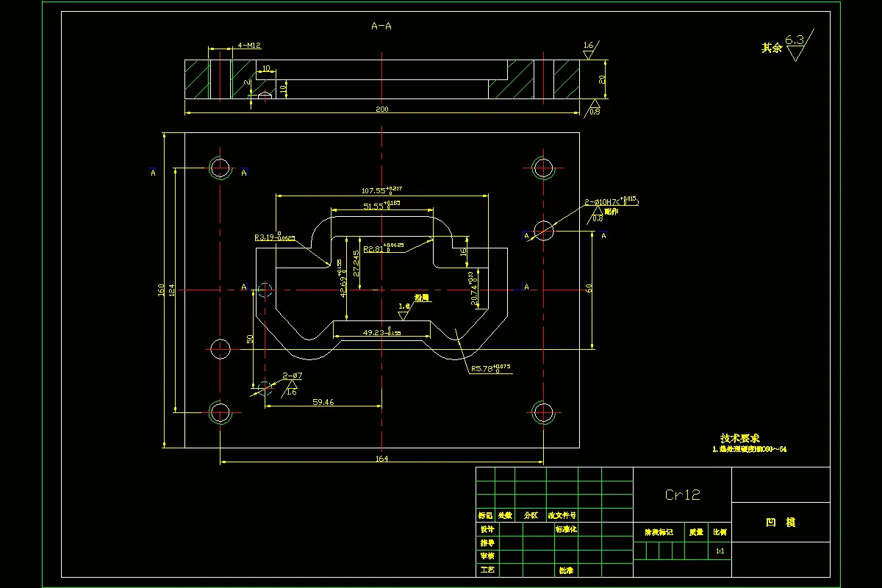Click the 工艺 title block cell
This screenshot has width=882, height=588.
[x=486, y=570]
